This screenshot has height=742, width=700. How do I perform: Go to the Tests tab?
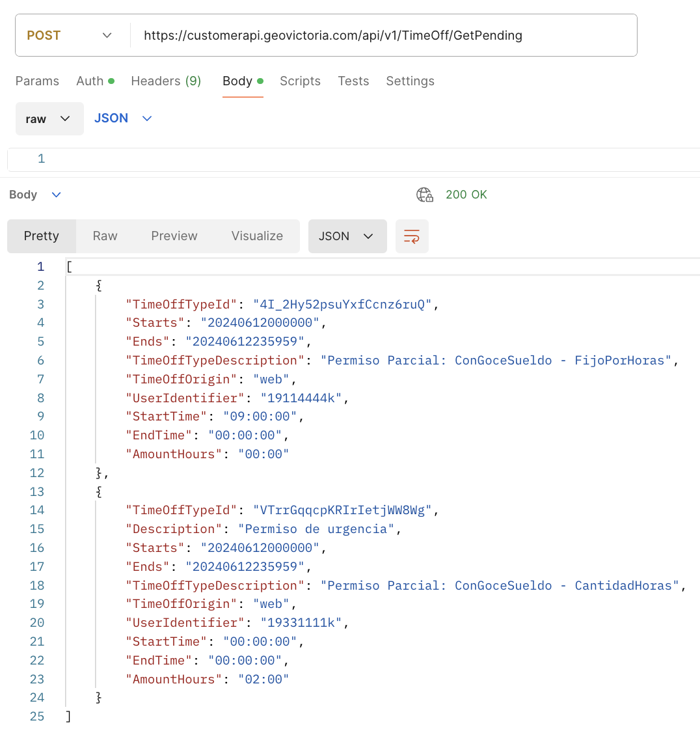tap(353, 81)
